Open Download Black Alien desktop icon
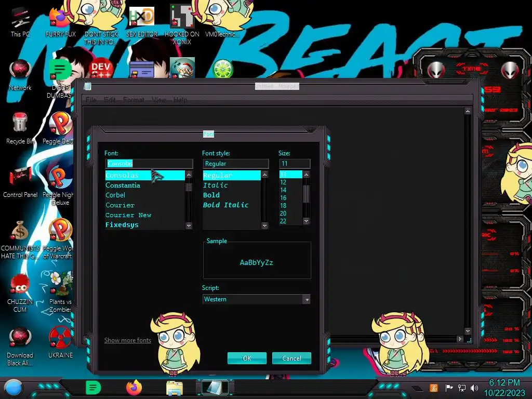 20,347
